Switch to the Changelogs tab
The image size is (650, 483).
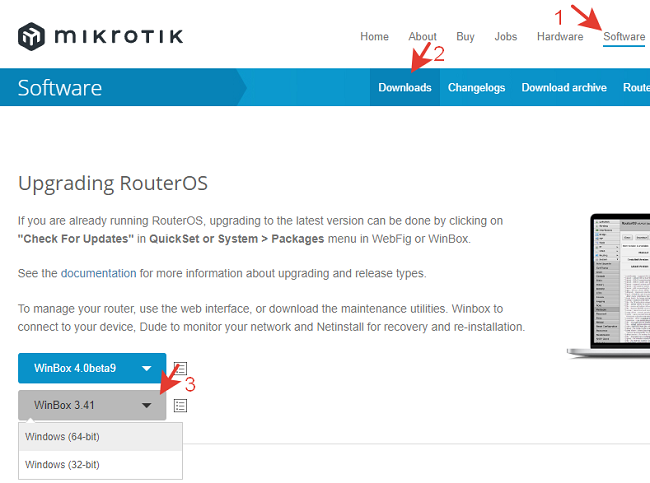[476, 87]
